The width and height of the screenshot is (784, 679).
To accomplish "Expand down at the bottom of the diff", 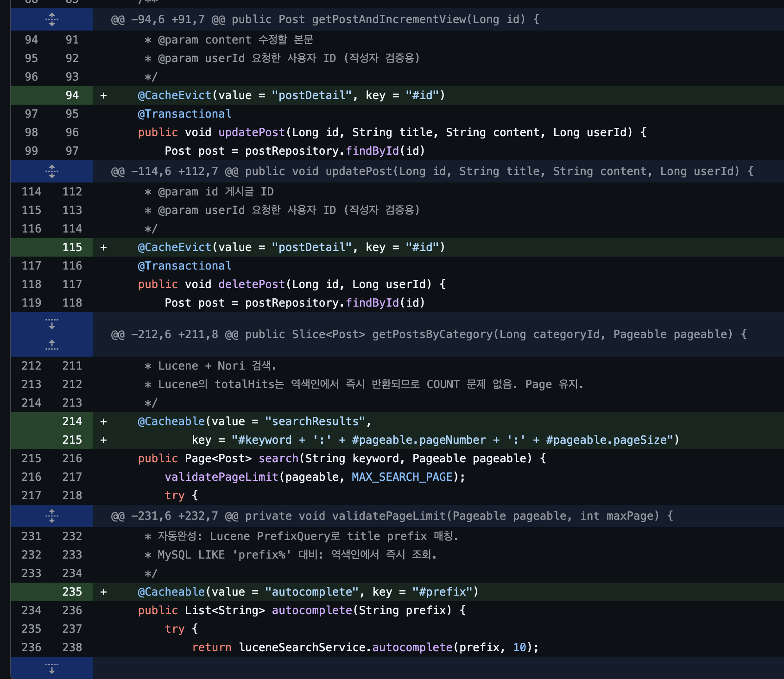I will point(51,668).
